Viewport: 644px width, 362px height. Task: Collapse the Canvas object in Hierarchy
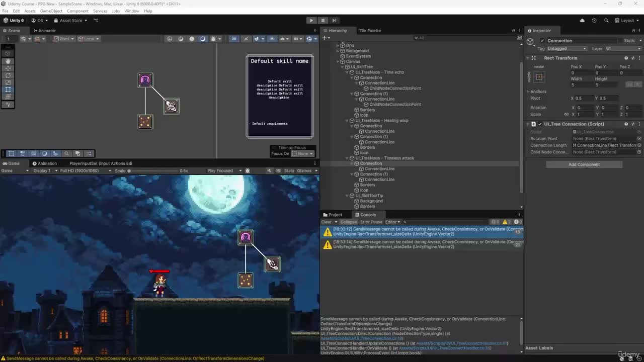(338, 61)
